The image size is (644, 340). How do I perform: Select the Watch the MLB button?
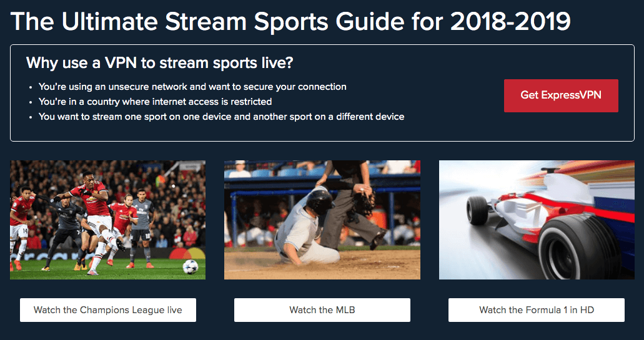322,310
